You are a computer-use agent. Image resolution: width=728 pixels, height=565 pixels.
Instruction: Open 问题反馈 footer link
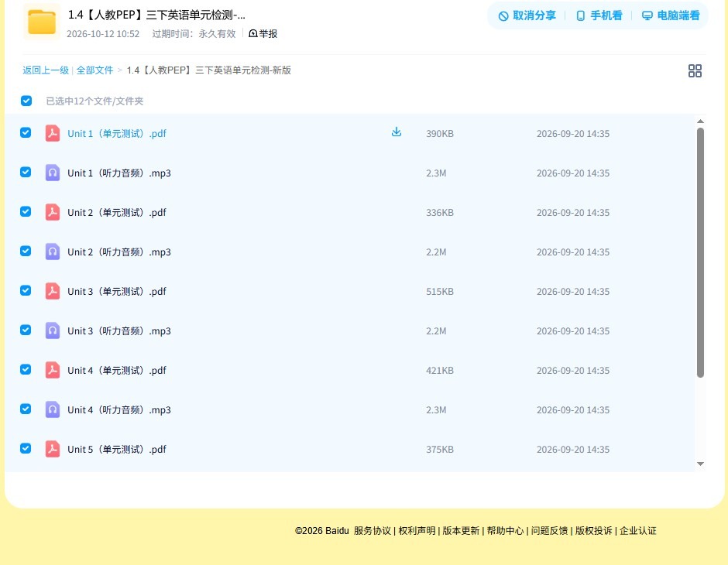pyautogui.click(x=549, y=531)
